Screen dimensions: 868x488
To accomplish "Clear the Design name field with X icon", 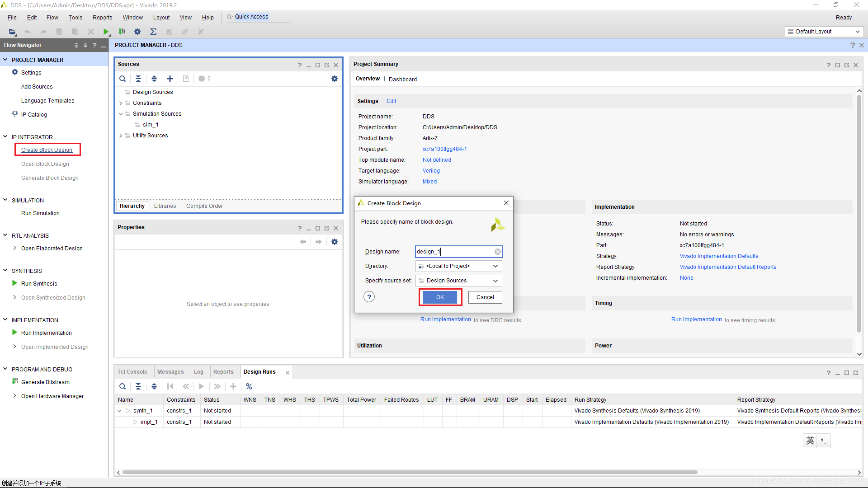I will 497,252.
